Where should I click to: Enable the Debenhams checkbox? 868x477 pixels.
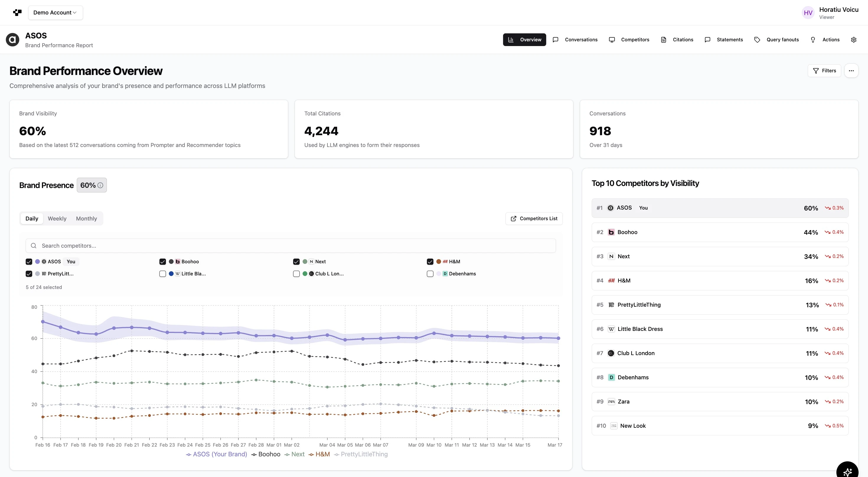(430, 274)
